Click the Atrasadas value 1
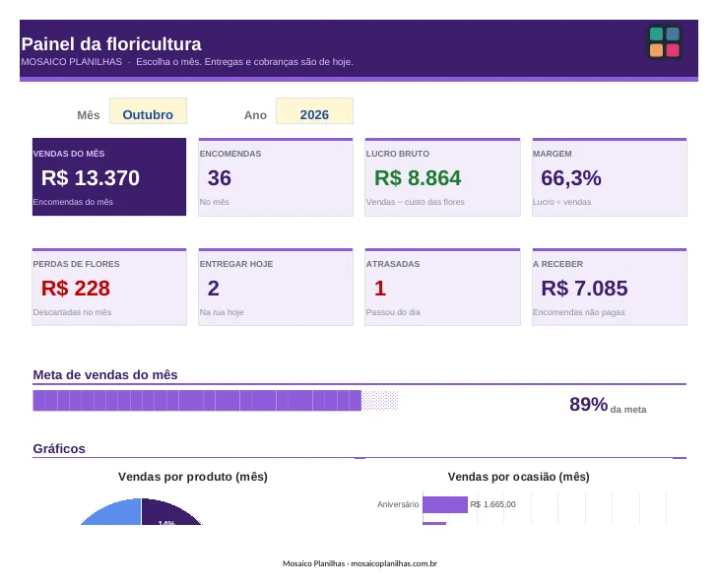718x588 pixels. click(x=380, y=289)
